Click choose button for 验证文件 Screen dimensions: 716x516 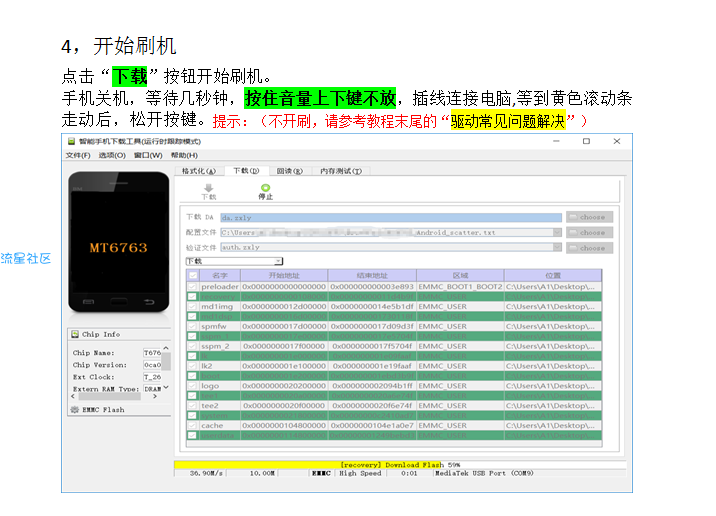[x=590, y=248]
